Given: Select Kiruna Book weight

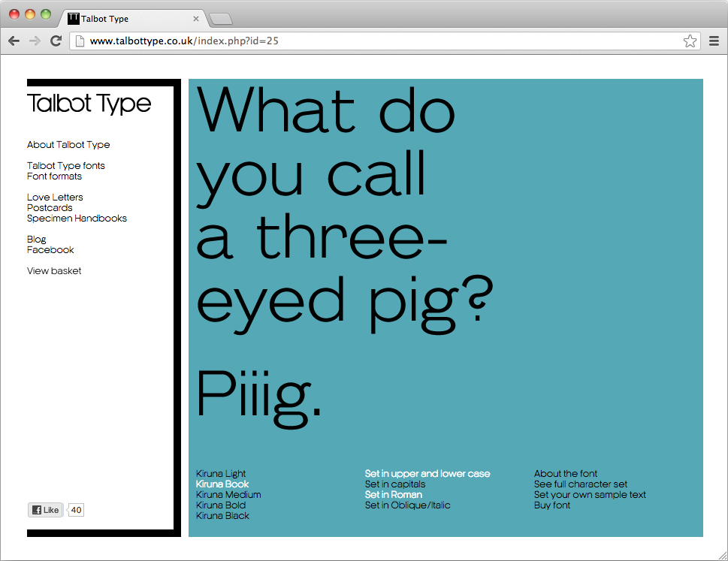Looking at the screenshot, I should coord(222,484).
